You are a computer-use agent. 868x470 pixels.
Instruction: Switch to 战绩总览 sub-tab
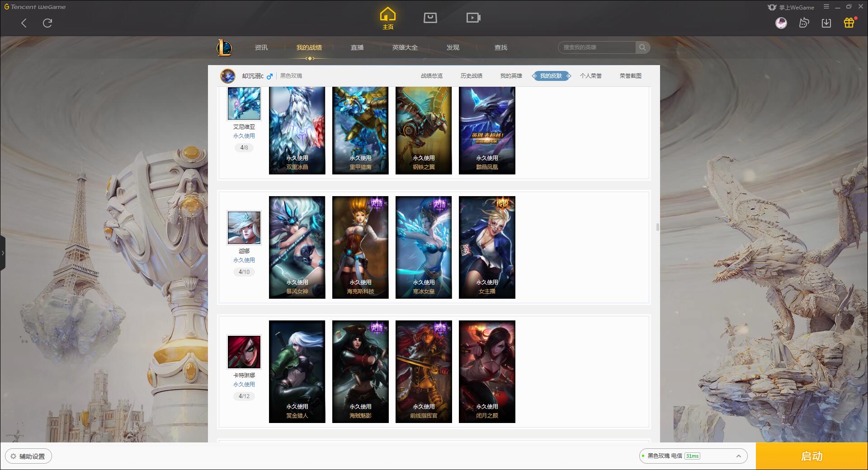[432, 76]
